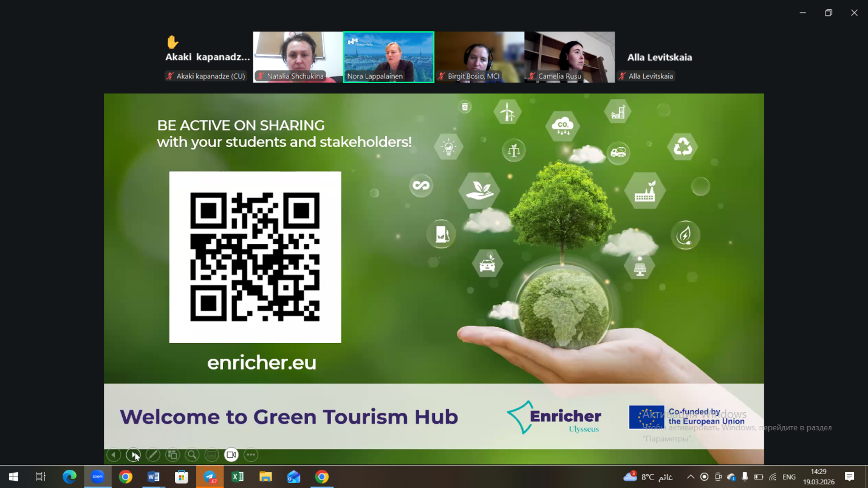The width and height of the screenshot is (868, 488).
Task: Activate the slide zoom magnifier
Action: pos(192,455)
